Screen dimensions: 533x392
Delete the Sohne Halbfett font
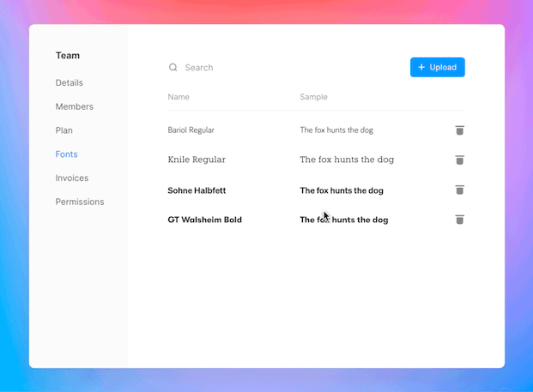[x=459, y=190]
